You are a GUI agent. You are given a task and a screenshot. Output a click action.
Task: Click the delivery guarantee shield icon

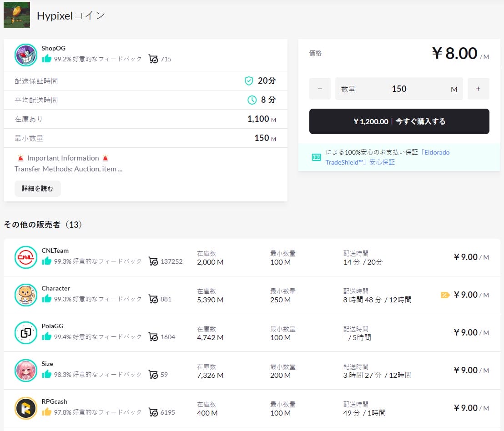pos(248,81)
